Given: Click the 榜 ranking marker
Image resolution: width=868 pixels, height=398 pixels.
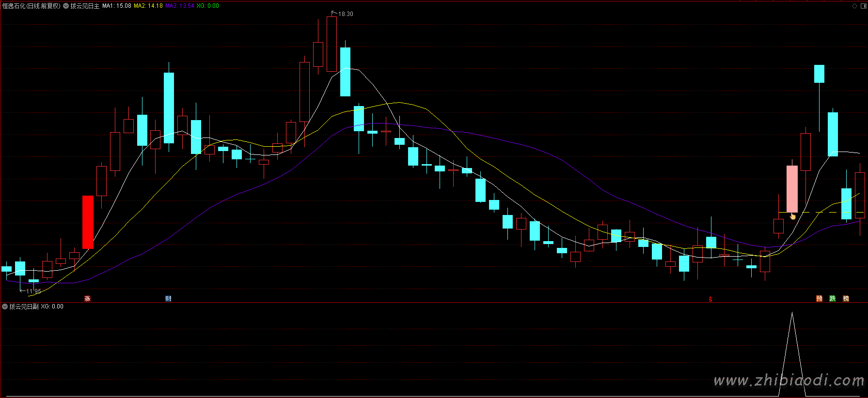Looking at the screenshot, I should click(846, 299).
